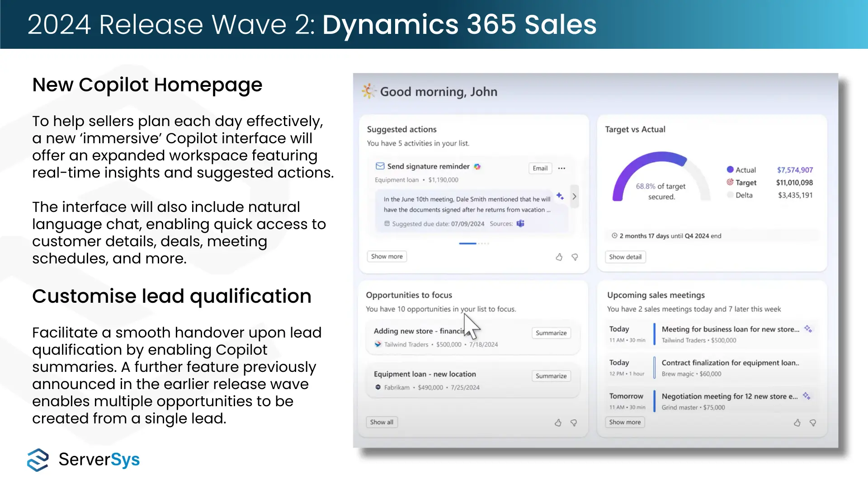The height and width of the screenshot is (488, 868).
Task: Summarize the Equipment loan - new location opportunity
Action: pyautogui.click(x=551, y=376)
